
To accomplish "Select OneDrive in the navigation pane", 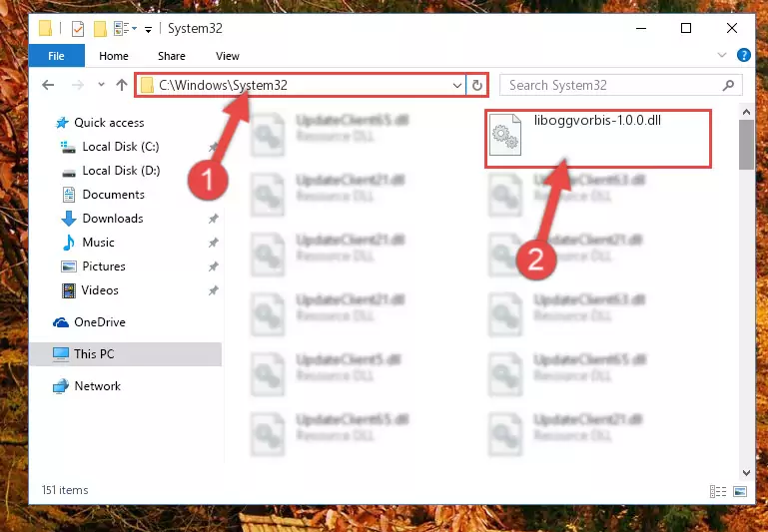I will [100, 322].
